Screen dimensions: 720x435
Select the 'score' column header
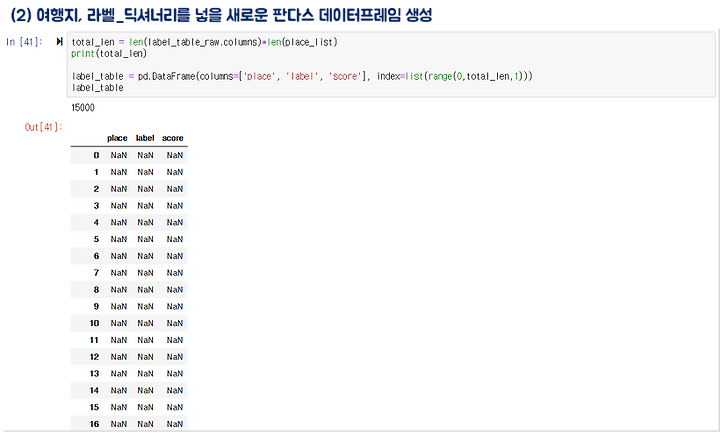pyautogui.click(x=173, y=138)
